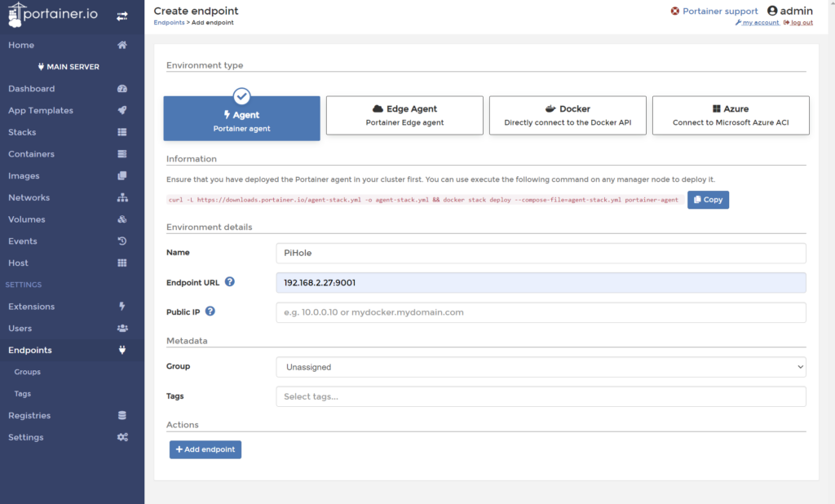Click the Images clone icon
835x504 pixels.
click(x=122, y=176)
